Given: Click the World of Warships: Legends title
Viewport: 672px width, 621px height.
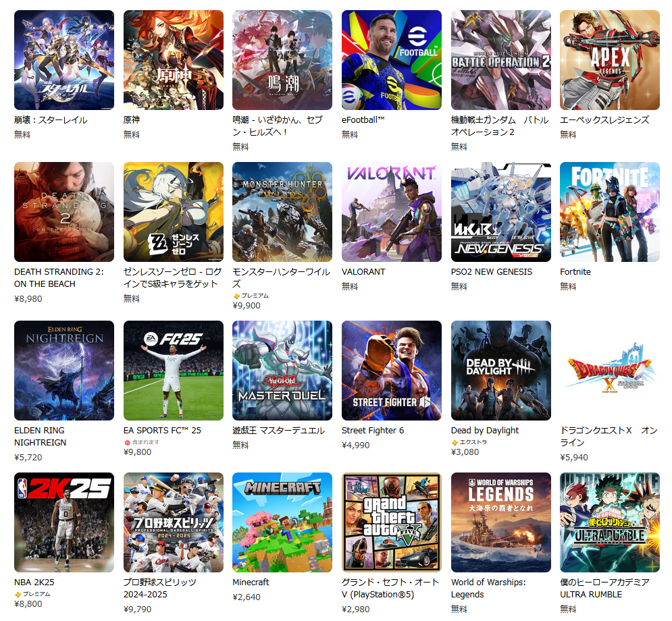Looking at the screenshot, I should point(488,589).
